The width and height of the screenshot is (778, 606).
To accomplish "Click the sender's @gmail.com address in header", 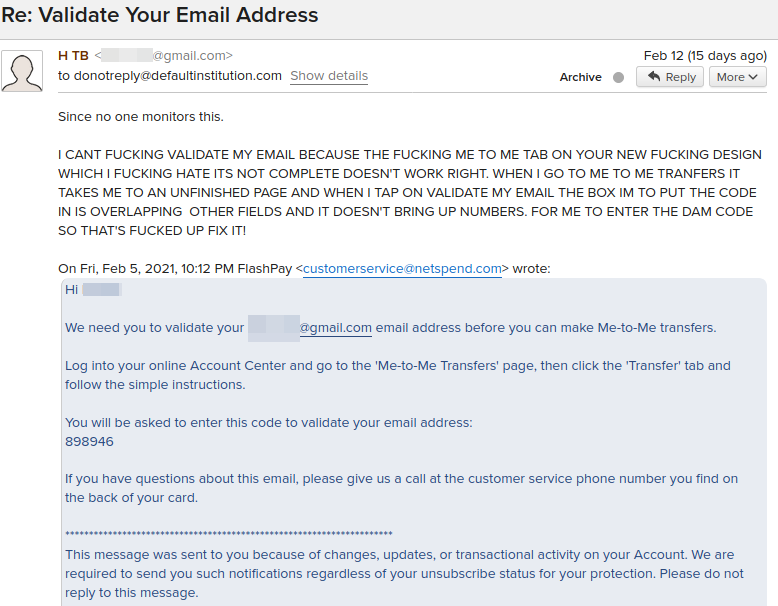I will coord(164,56).
